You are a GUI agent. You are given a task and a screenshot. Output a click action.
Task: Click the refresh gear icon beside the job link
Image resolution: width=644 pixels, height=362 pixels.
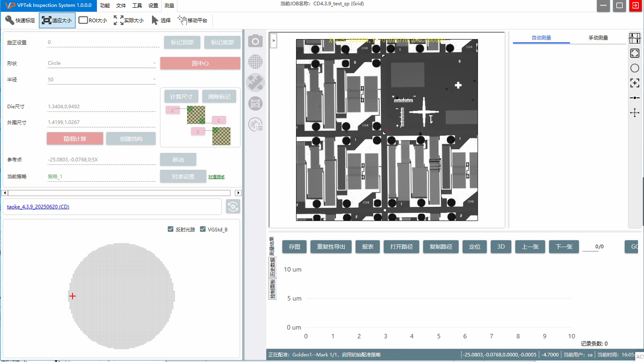click(x=233, y=207)
